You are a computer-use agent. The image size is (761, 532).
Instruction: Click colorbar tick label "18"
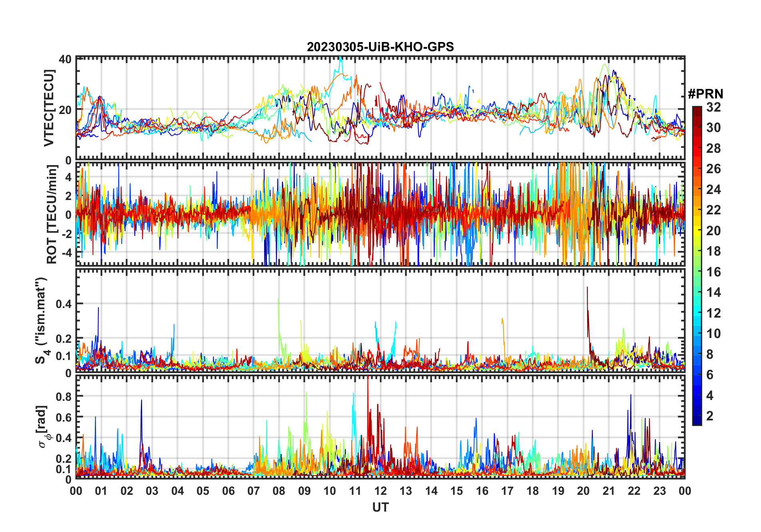713,251
